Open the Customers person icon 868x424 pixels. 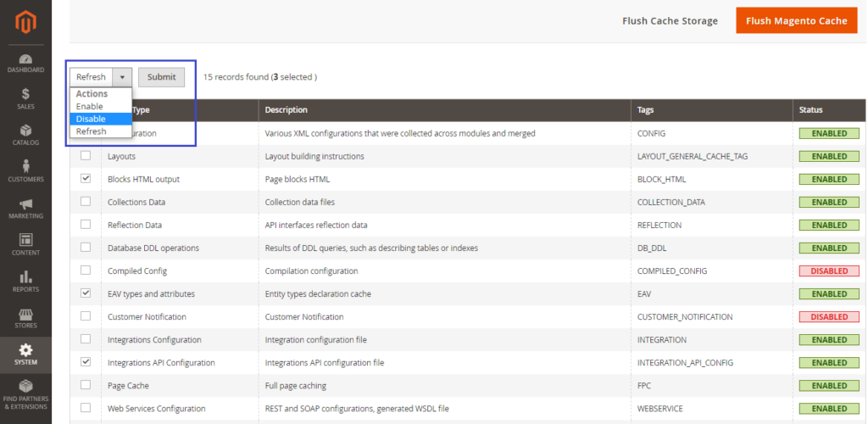tap(25, 166)
